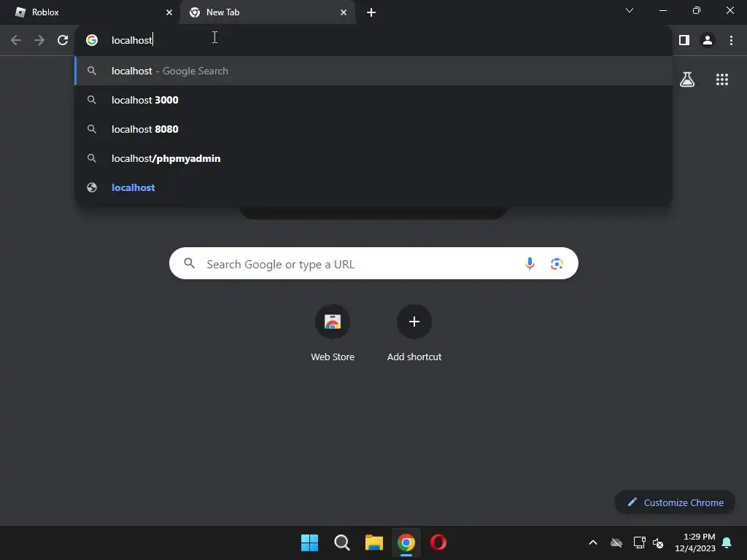Open the Google apps grid
The width and height of the screenshot is (747, 560).
[x=721, y=79]
